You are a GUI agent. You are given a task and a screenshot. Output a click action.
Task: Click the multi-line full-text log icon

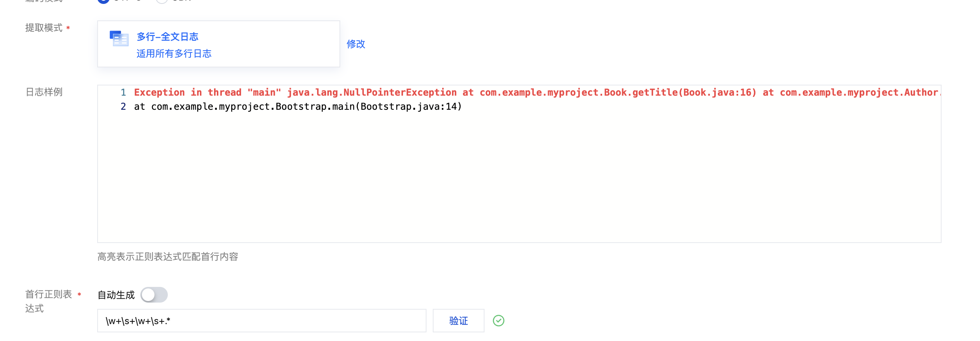pos(119,38)
